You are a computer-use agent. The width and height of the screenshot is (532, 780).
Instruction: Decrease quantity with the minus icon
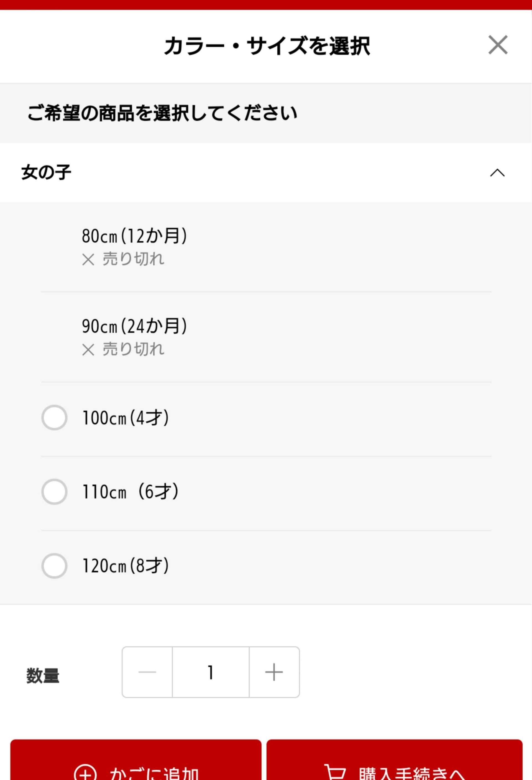(x=147, y=672)
